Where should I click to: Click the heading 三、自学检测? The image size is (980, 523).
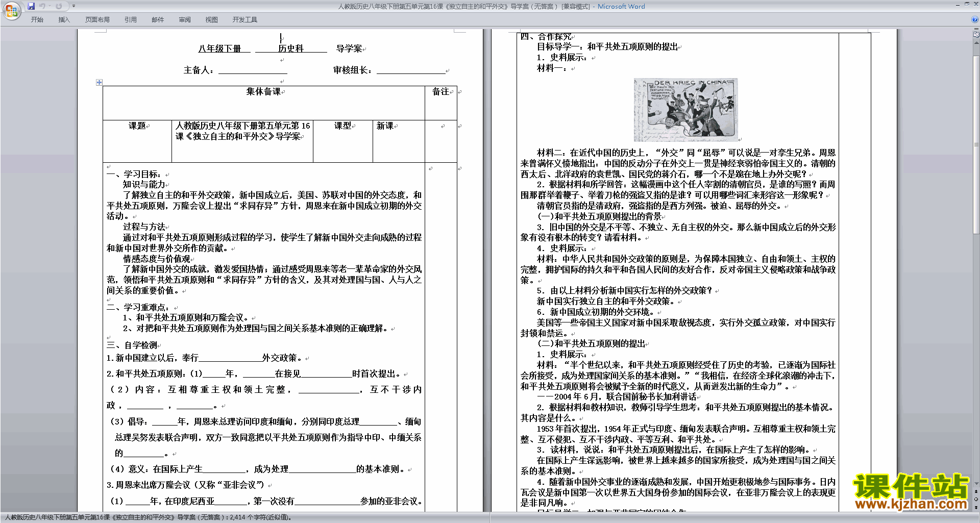[x=132, y=345]
